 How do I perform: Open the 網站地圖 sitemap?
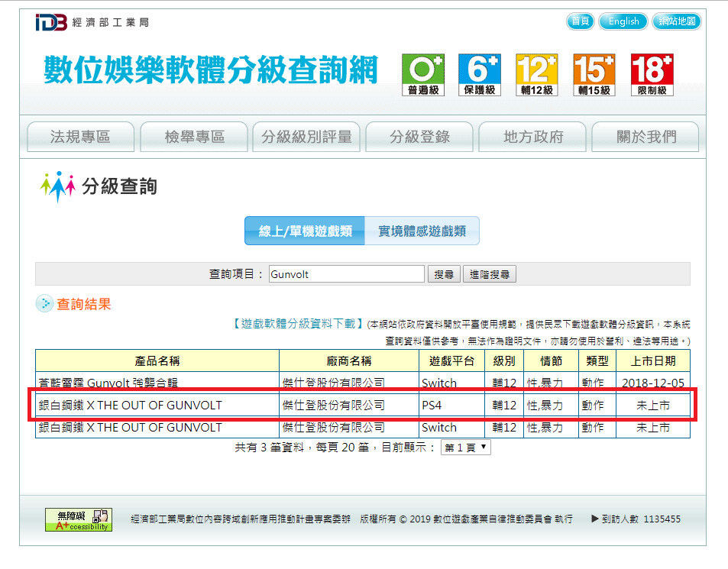[677, 21]
